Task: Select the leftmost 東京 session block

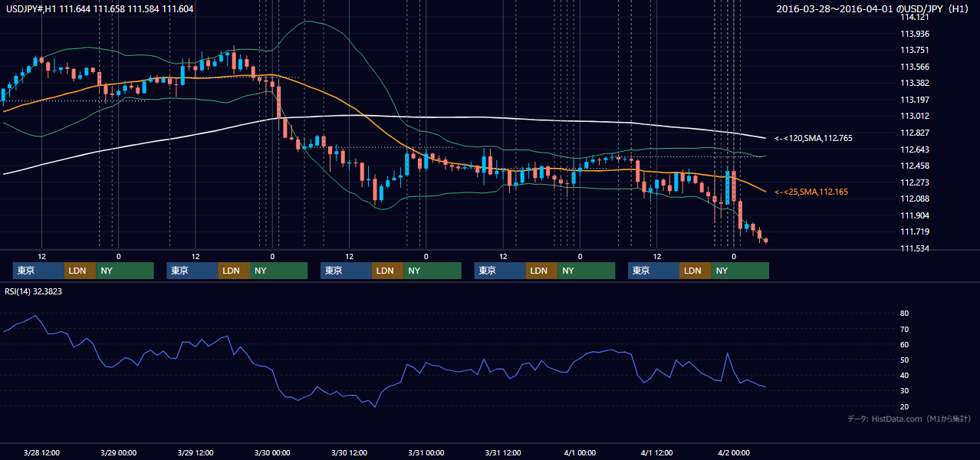Action: (38, 271)
